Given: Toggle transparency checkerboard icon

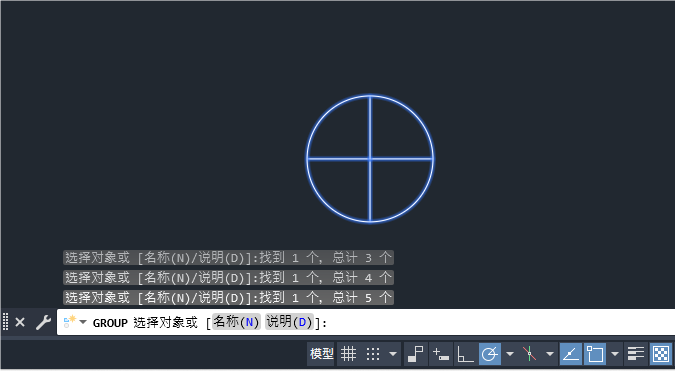Looking at the screenshot, I should click(x=661, y=354).
